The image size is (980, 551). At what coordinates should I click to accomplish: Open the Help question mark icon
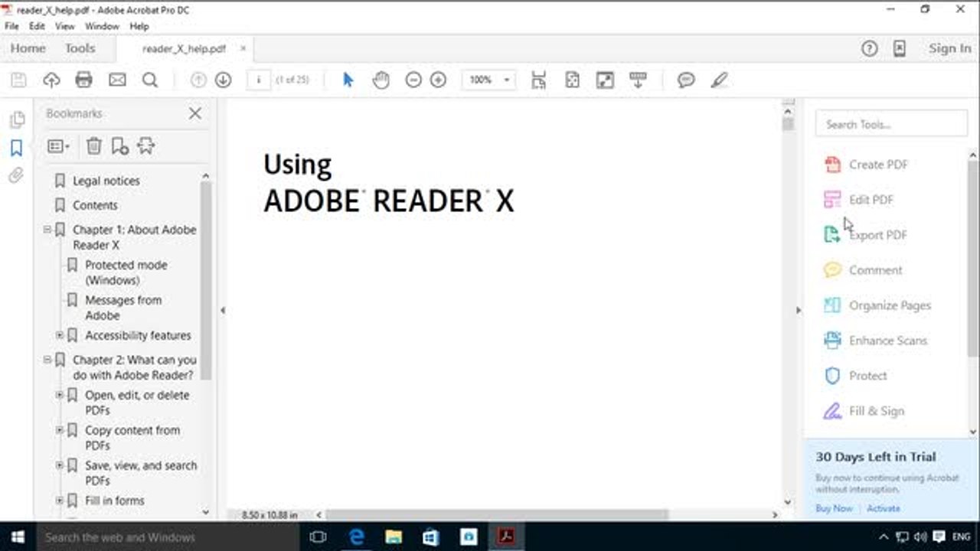pos(870,48)
